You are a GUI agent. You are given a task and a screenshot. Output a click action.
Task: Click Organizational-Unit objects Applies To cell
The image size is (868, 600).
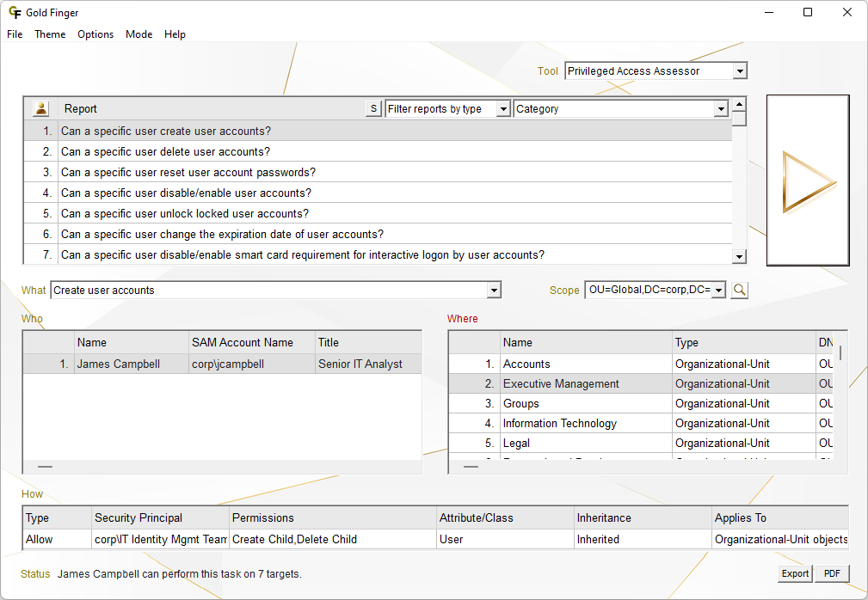coord(780,539)
